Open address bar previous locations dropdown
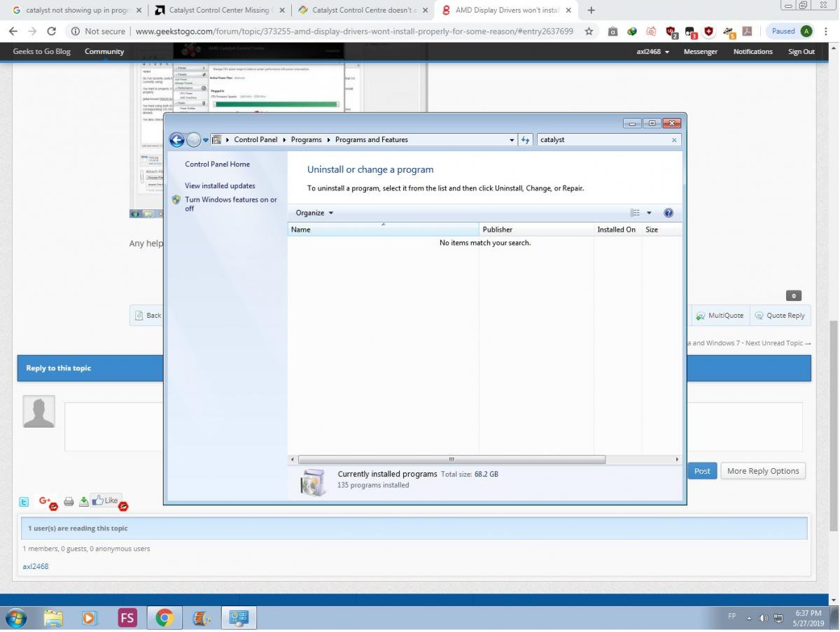Viewport: 840px width, 632px height. coord(512,140)
